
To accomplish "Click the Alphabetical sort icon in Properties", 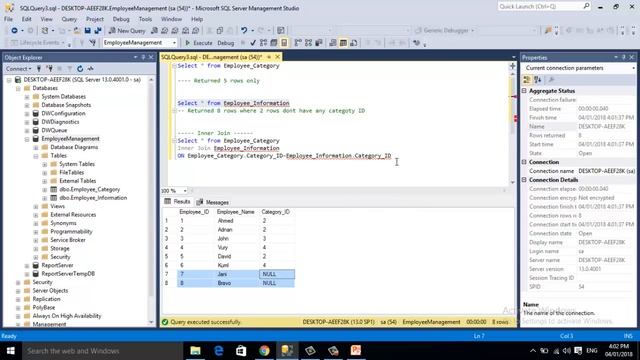I will tap(538, 80).
